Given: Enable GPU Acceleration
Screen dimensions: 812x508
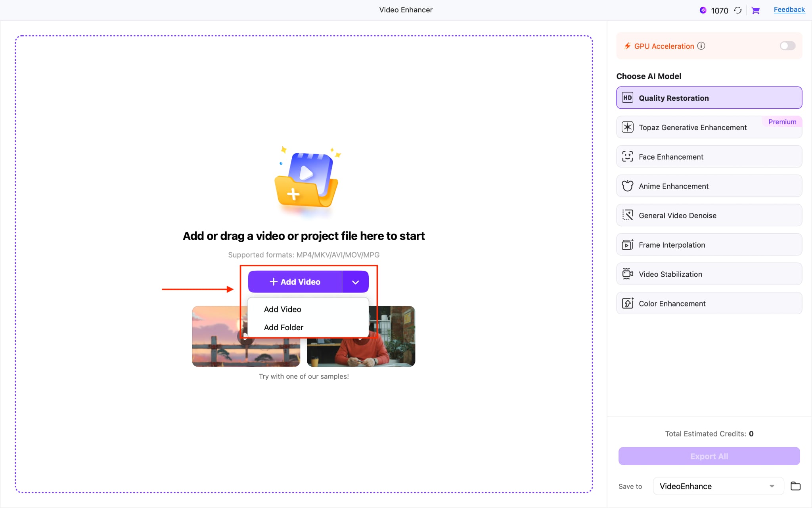Looking at the screenshot, I should tap(787, 46).
